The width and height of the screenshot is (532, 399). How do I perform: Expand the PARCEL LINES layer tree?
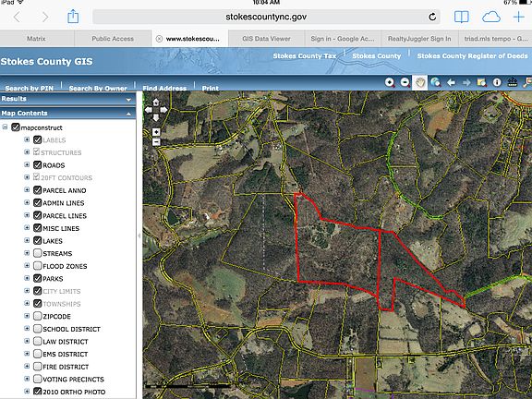27,215
